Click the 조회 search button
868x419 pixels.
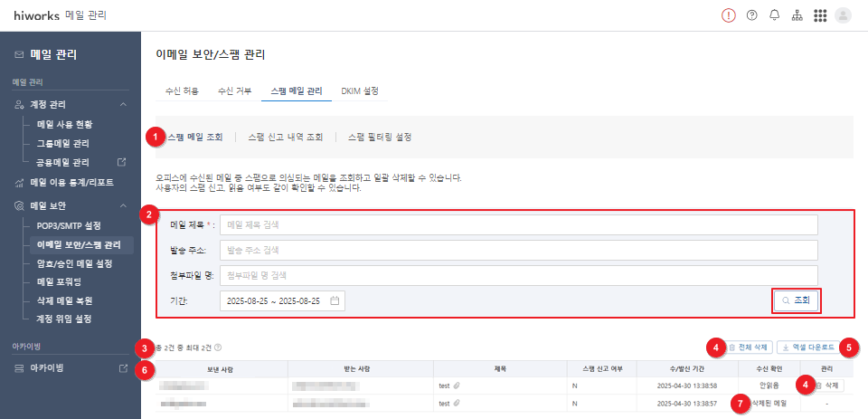797,300
